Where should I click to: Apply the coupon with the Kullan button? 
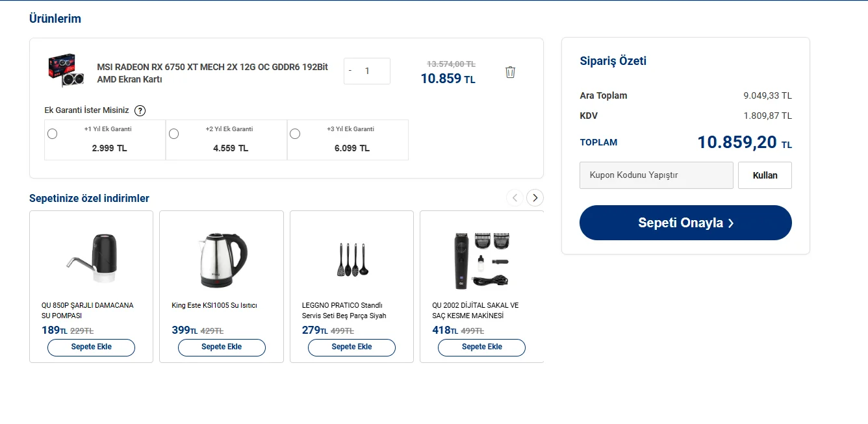coord(765,175)
